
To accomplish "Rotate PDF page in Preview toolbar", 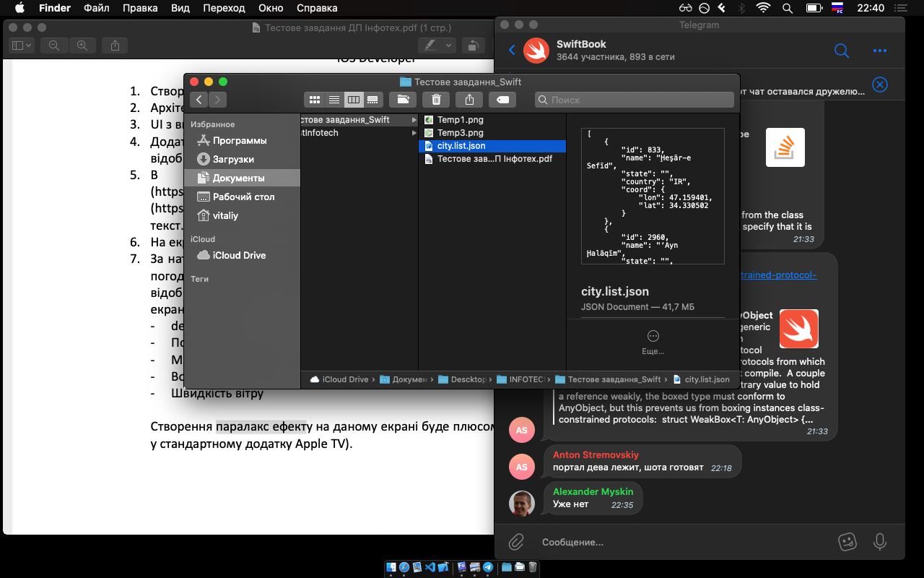I will pyautogui.click(x=474, y=46).
